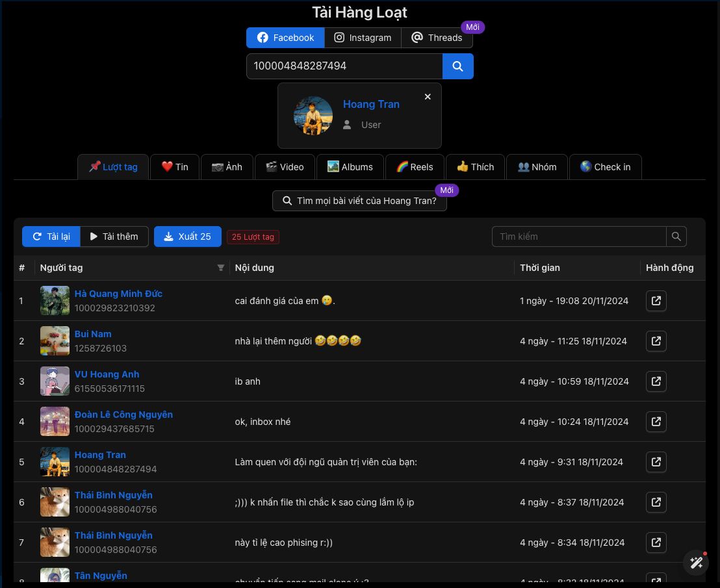Open the Tin tab
The image size is (720, 588).
[x=175, y=167]
